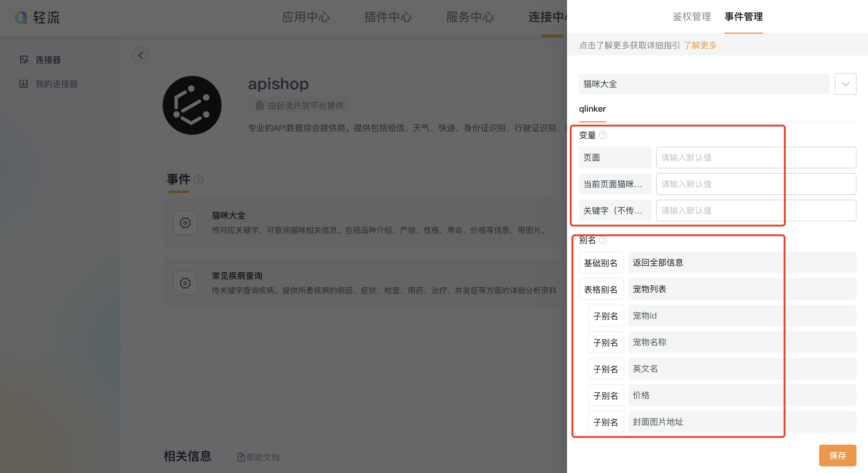The height and width of the screenshot is (473, 868).
Task: Click the 我的连接器 sidebar icon
Action: click(x=24, y=84)
